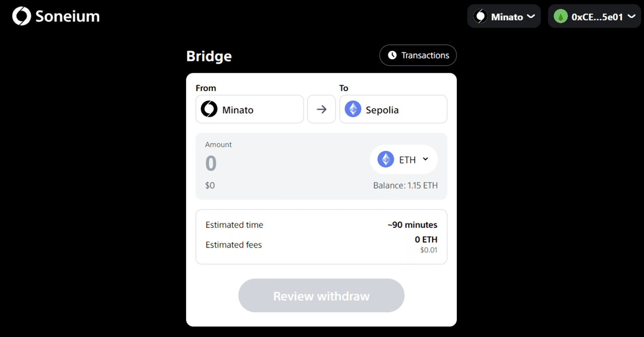The image size is (644, 337).
Task: Click the Soneium wordmark text
Action: point(67,17)
